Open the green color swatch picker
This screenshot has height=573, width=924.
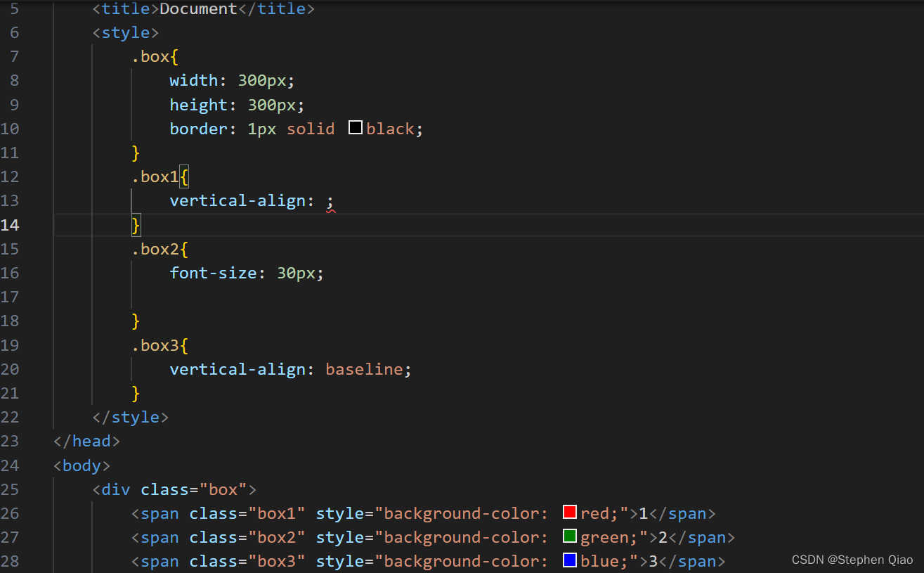(x=570, y=536)
